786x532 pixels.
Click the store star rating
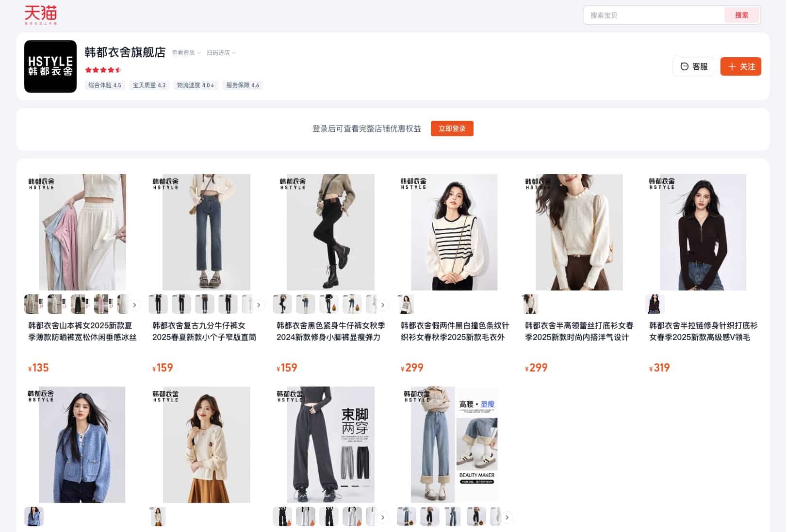click(x=103, y=70)
